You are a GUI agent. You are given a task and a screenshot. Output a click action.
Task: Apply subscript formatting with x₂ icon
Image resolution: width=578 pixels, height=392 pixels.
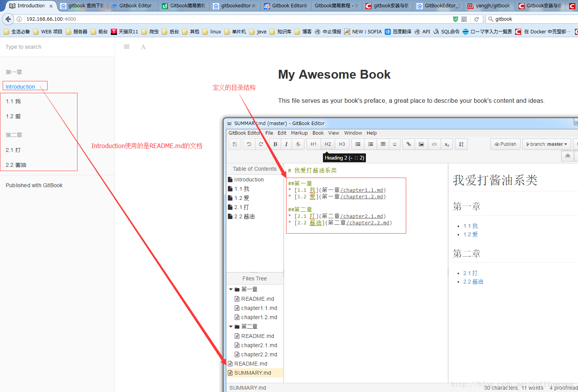point(447,144)
